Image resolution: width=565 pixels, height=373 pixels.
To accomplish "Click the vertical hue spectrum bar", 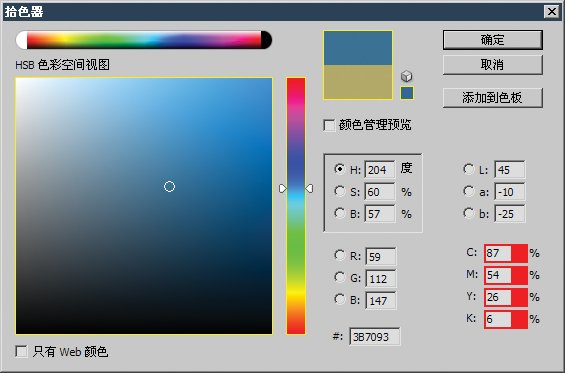I will click(296, 206).
